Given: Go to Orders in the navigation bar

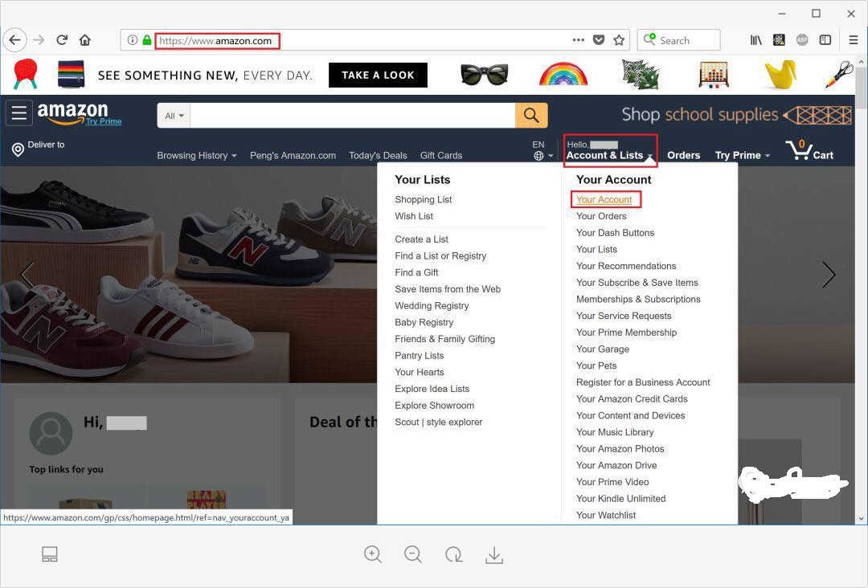Looking at the screenshot, I should (684, 156).
